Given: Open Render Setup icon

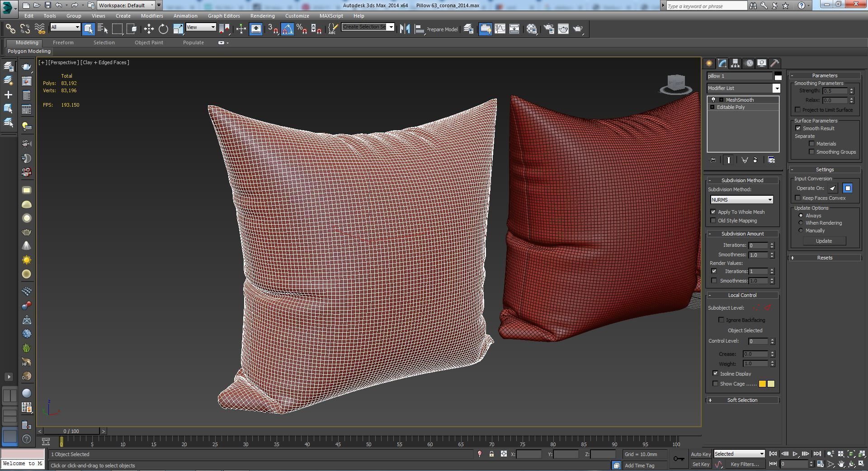Looking at the screenshot, I should tap(548, 29).
